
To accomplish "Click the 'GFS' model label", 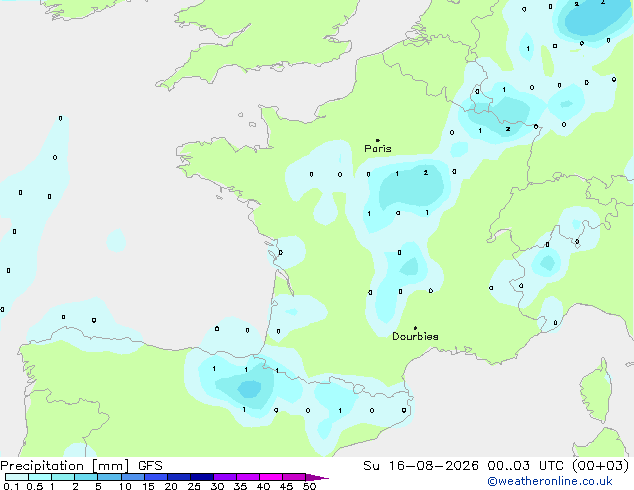I will click(150, 466).
